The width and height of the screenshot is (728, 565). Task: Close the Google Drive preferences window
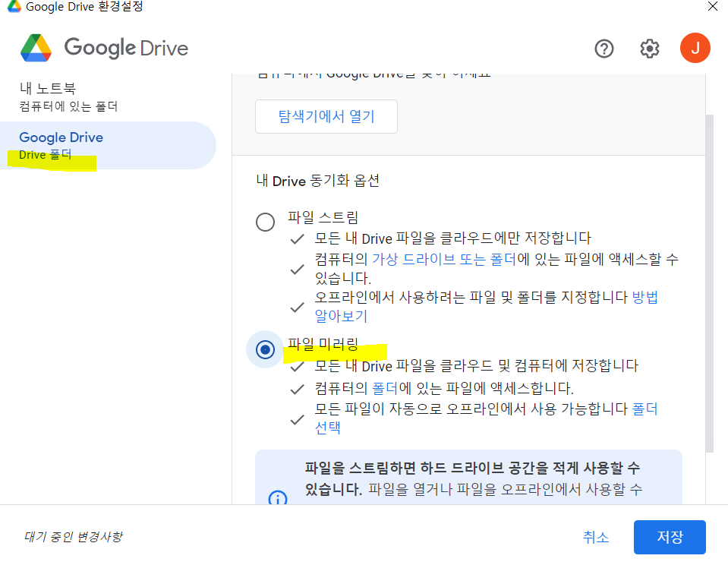[x=712, y=6]
